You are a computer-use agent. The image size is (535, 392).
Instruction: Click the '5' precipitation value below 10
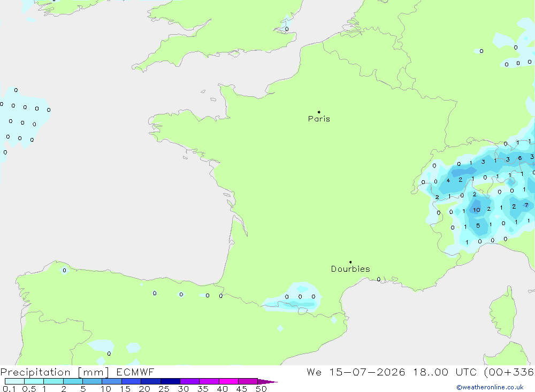[478, 226]
